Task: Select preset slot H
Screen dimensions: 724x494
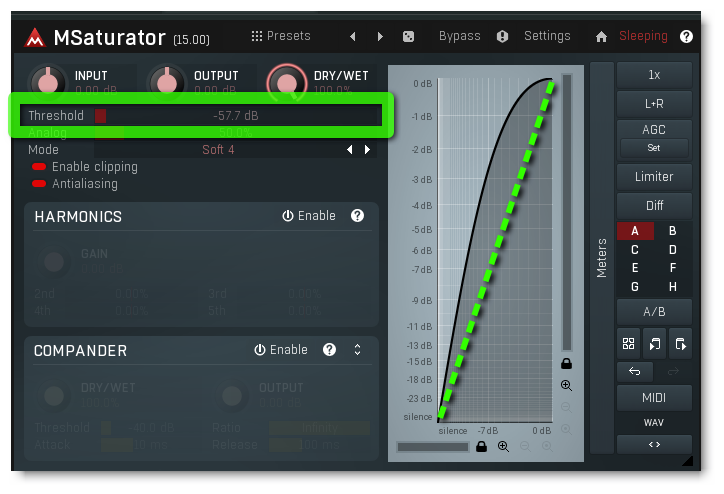Action: [x=673, y=287]
